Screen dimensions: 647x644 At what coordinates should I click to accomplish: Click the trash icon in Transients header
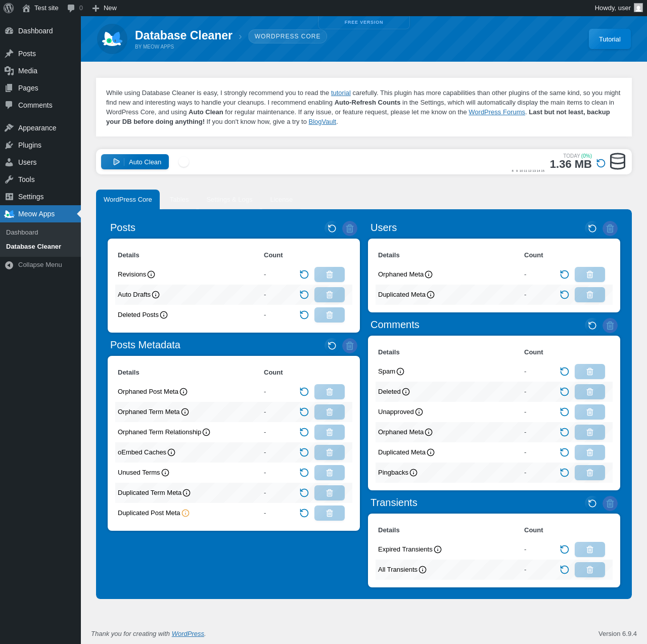coord(610,503)
